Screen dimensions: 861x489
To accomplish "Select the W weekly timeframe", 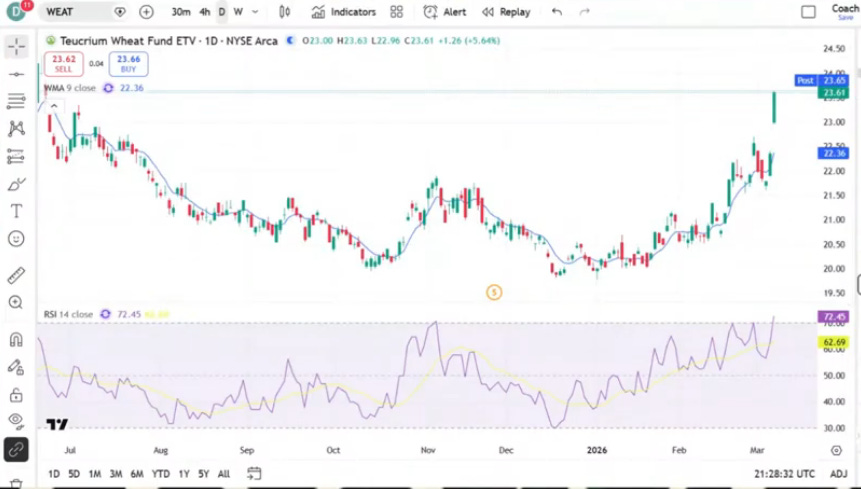I will (238, 12).
